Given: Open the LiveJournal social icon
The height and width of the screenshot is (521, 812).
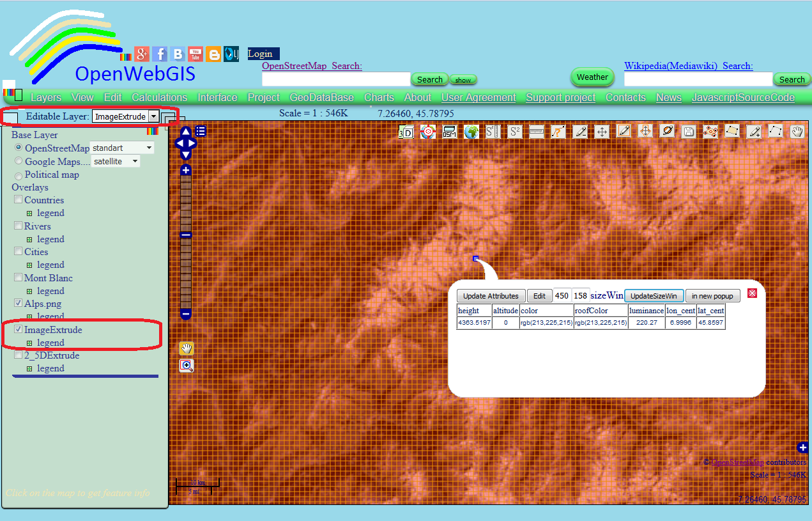Looking at the screenshot, I should [x=231, y=54].
